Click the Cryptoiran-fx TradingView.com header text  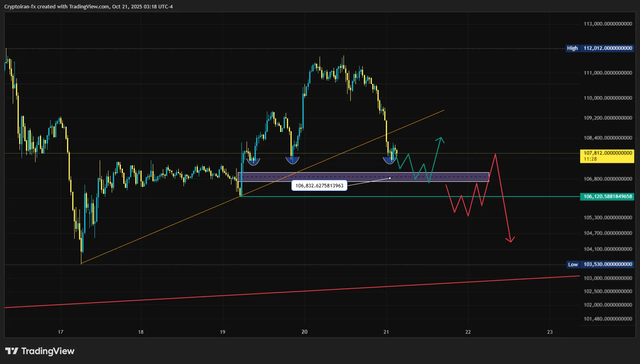(x=89, y=6)
